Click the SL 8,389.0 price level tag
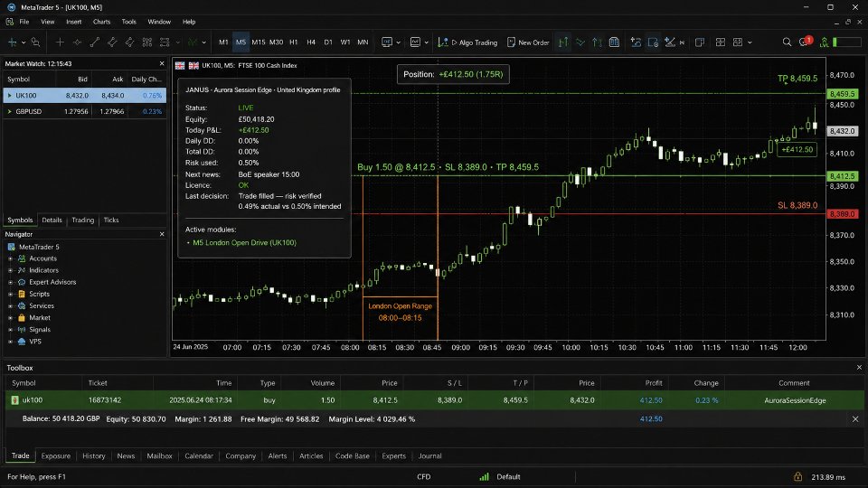This screenshot has height=488, width=868. [x=842, y=213]
